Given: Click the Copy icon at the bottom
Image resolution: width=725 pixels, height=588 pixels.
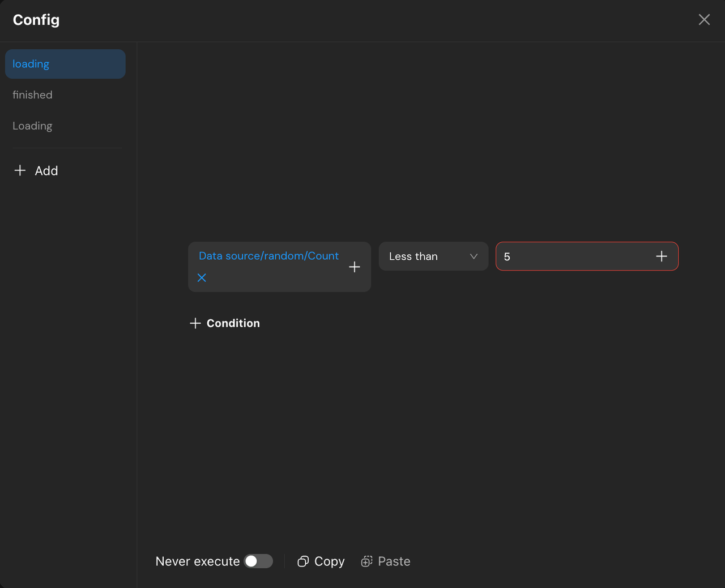Looking at the screenshot, I should pyautogui.click(x=303, y=561).
